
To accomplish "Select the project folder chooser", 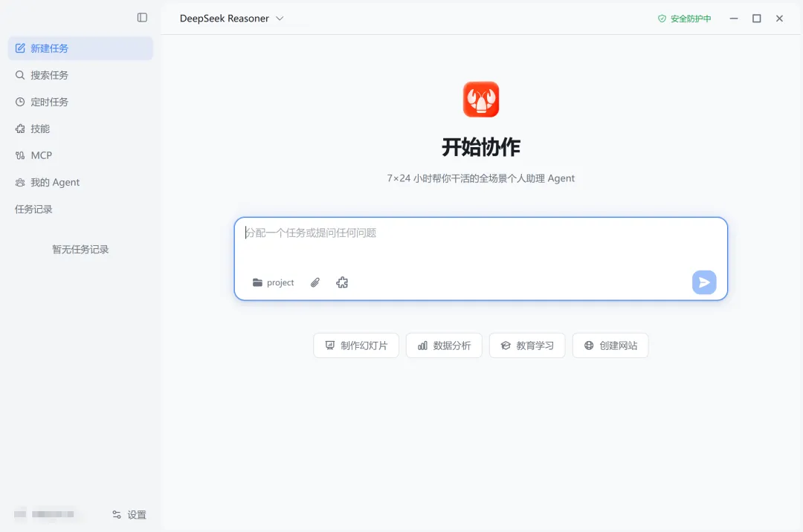I will 273,282.
